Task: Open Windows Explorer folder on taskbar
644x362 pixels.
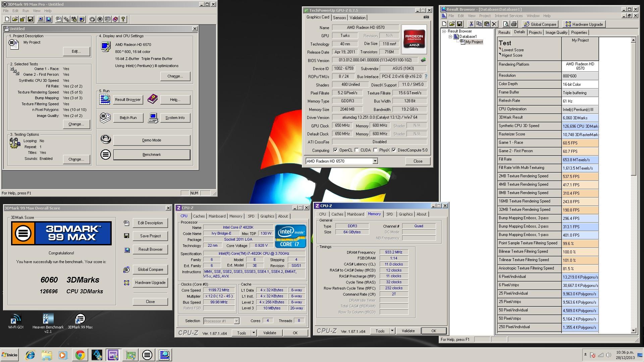Action: (47, 355)
